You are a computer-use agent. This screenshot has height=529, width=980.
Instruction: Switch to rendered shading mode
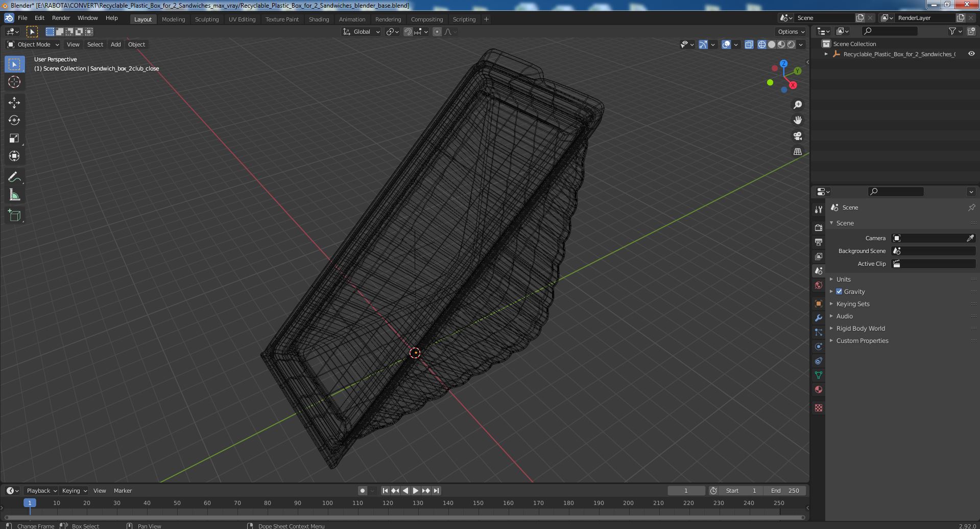tap(791, 44)
